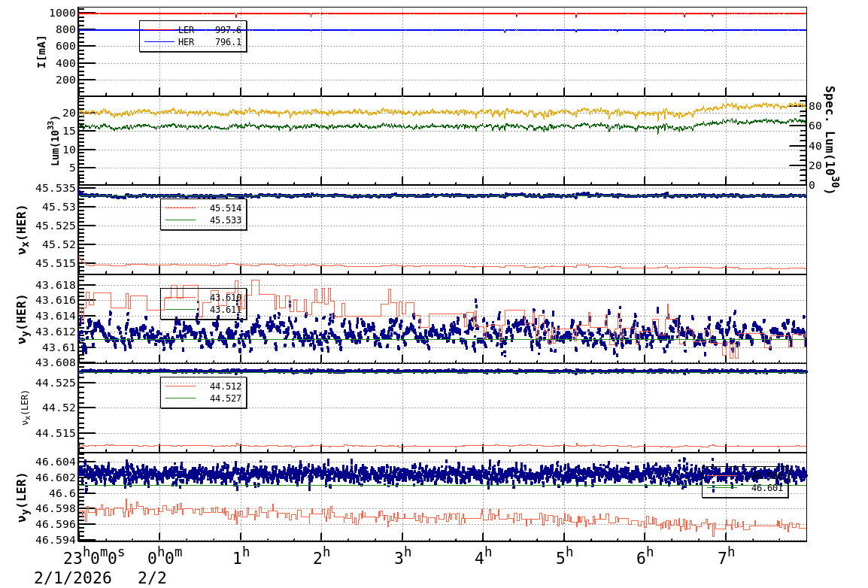Click the HER 796.1 legend entry
Viewport: 868px width, 588px height.
(193, 42)
